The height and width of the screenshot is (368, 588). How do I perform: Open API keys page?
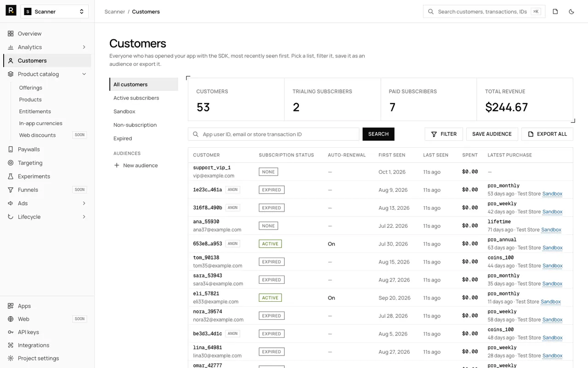47,332
